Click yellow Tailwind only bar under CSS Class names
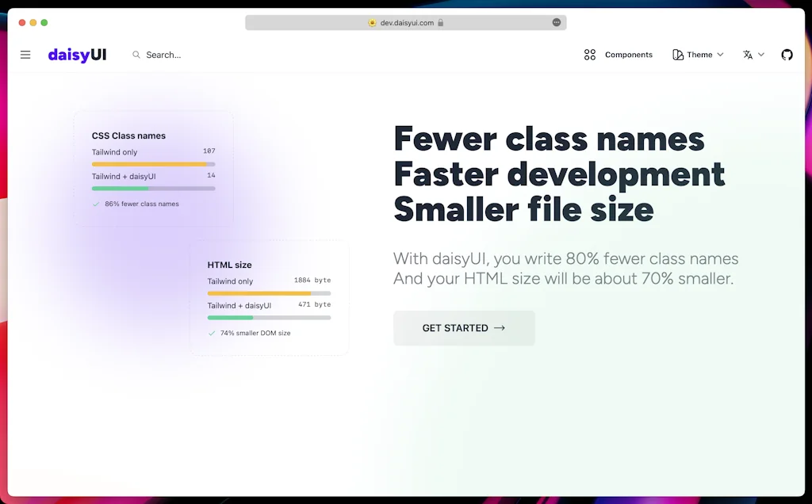The width and height of the screenshot is (812, 504). pos(150,165)
